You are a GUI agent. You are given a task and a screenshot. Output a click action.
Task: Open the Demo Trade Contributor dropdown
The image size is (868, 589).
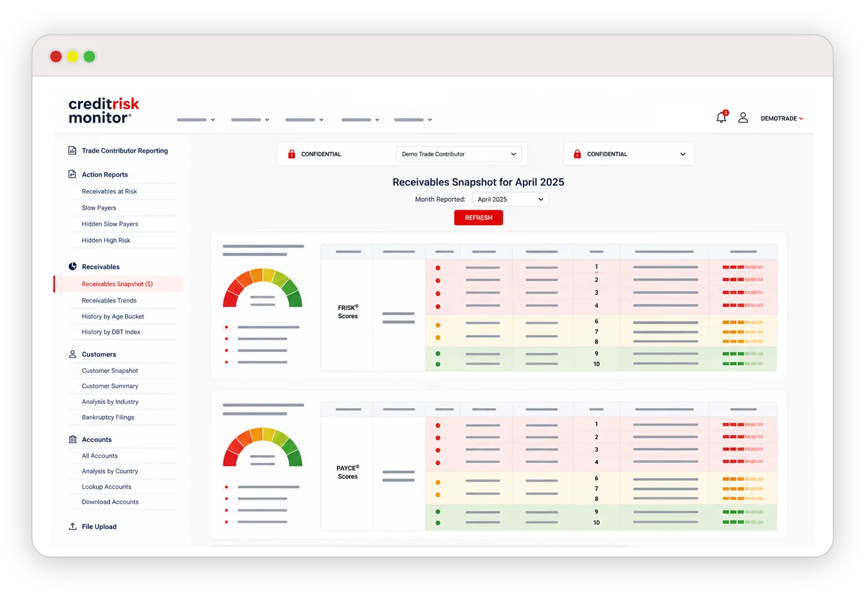click(x=459, y=154)
